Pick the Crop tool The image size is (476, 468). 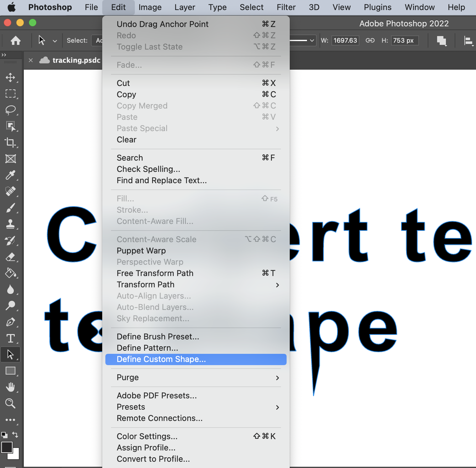point(10,142)
